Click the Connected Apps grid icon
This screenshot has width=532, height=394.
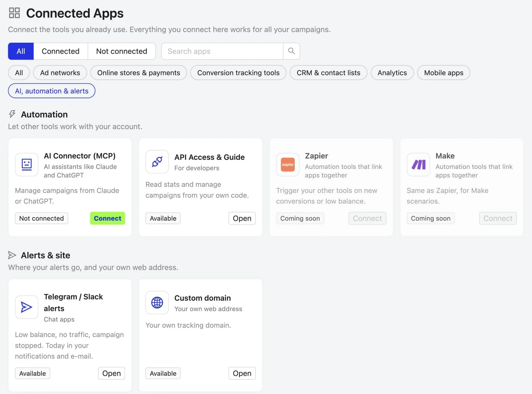click(x=14, y=13)
